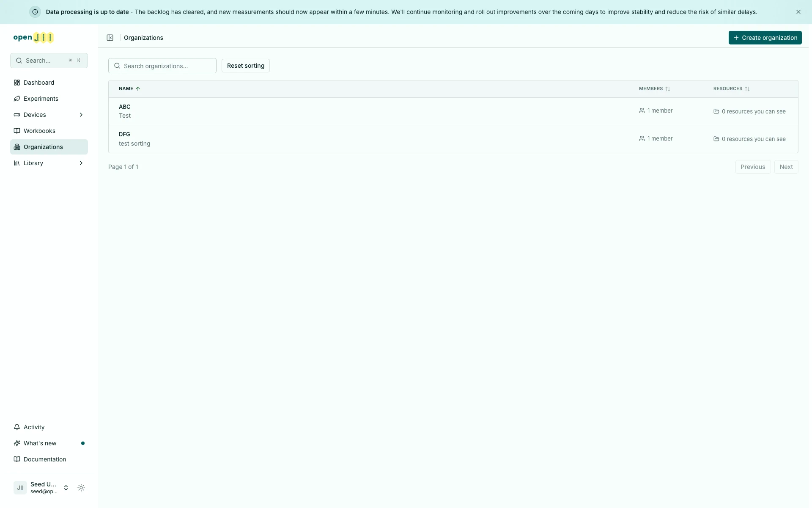
Task: Open Workbooks from the sidebar
Action: coord(49,131)
